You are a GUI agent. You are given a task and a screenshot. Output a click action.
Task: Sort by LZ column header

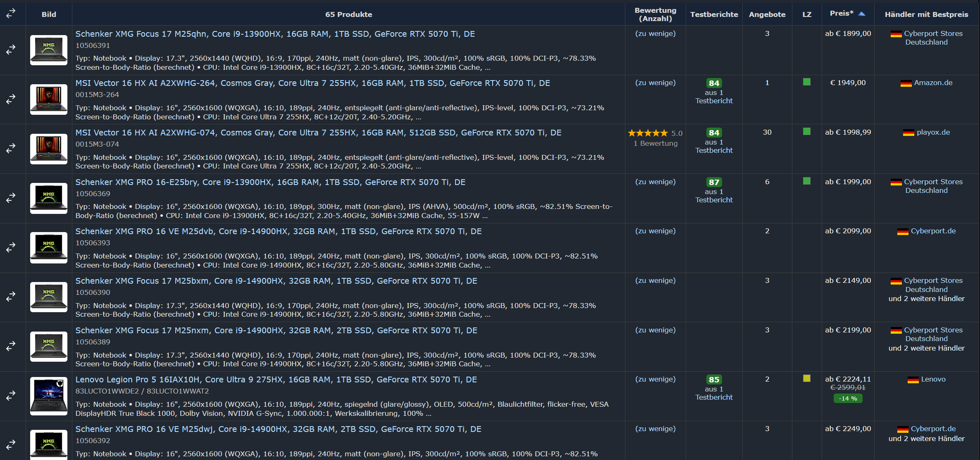pyautogui.click(x=806, y=14)
